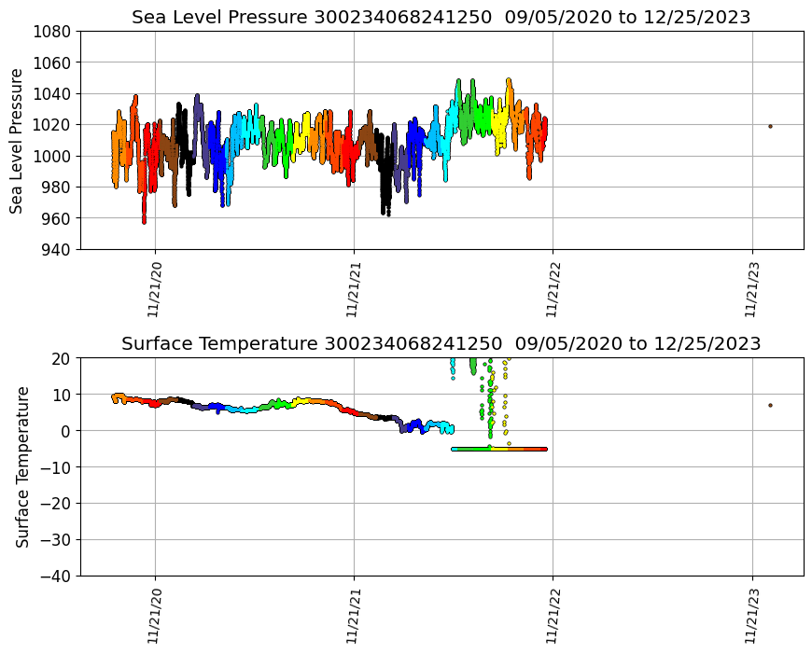The image size is (812, 653).
Task: Click the isolated data point in pressure plot
Action: pos(770,126)
